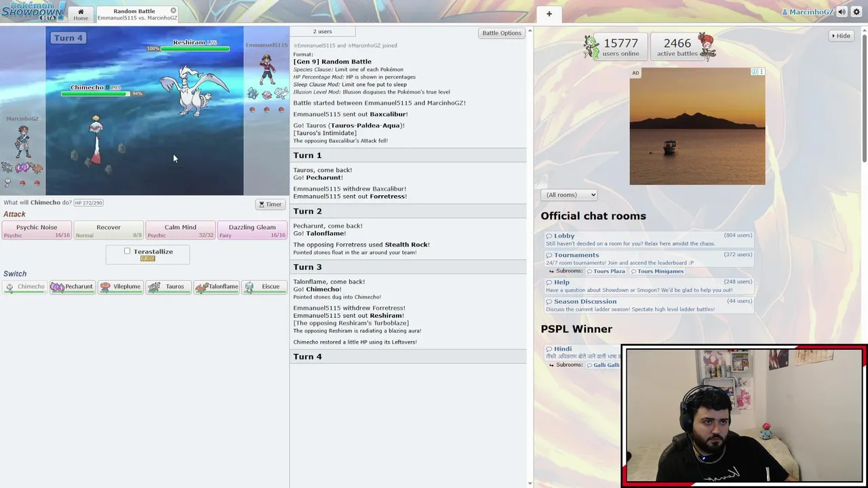Click the battle log scrollbar
Screen dimensions: 868x488
530,256
